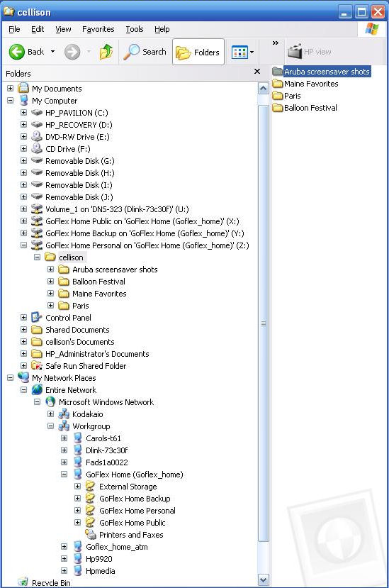Image resolution: width=389 pixels, height=588 pixels.
Task: Open Search with the magnifier button
Action: coord(145,52)
